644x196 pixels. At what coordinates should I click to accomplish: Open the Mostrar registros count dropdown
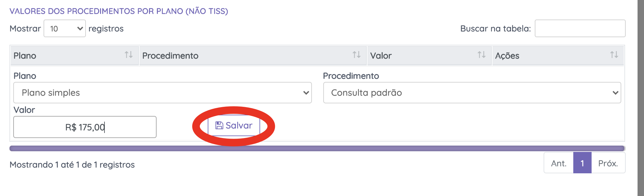(65, 29)
